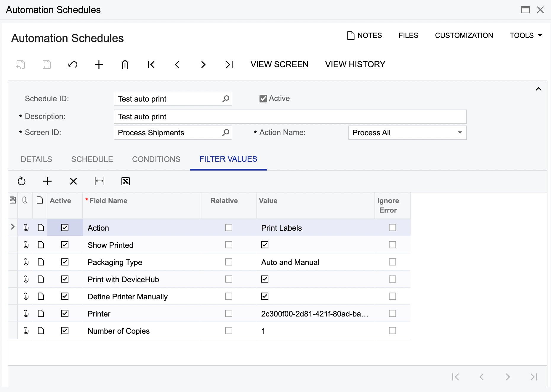Switch to the DETAILS tab
551x392 pixels.
(x=36, y=159)
